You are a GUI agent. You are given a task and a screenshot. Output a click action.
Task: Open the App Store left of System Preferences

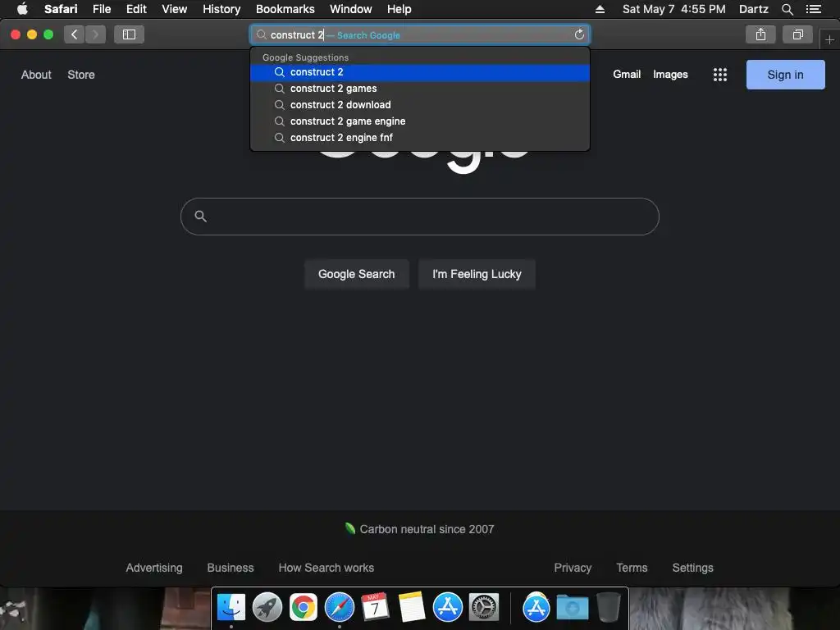point(447,608)
